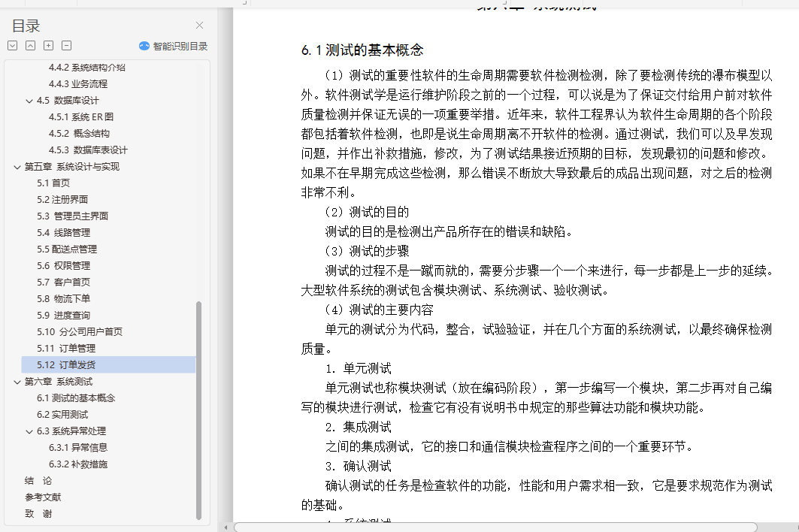Navigate to 6.2 实用测试
The height and width of the screenshot is (532, 799).
(62, 415)
